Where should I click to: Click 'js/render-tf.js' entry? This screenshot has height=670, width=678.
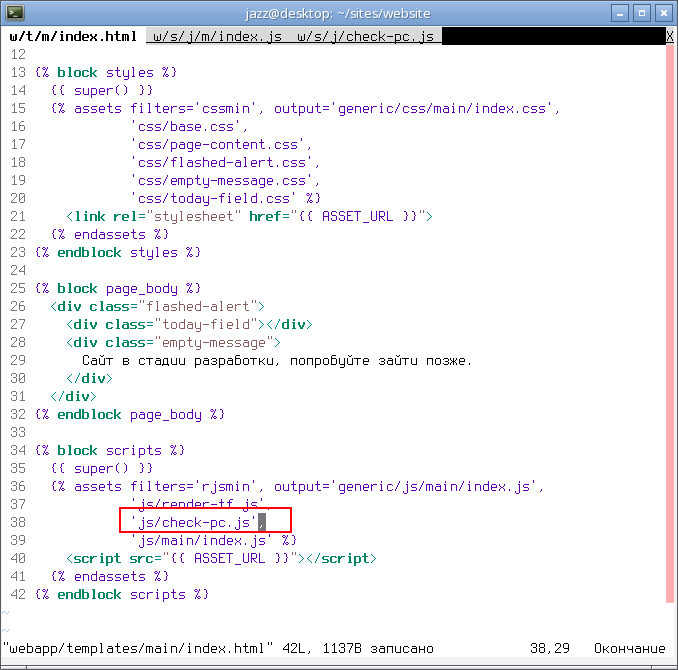[x=197, y=504]
